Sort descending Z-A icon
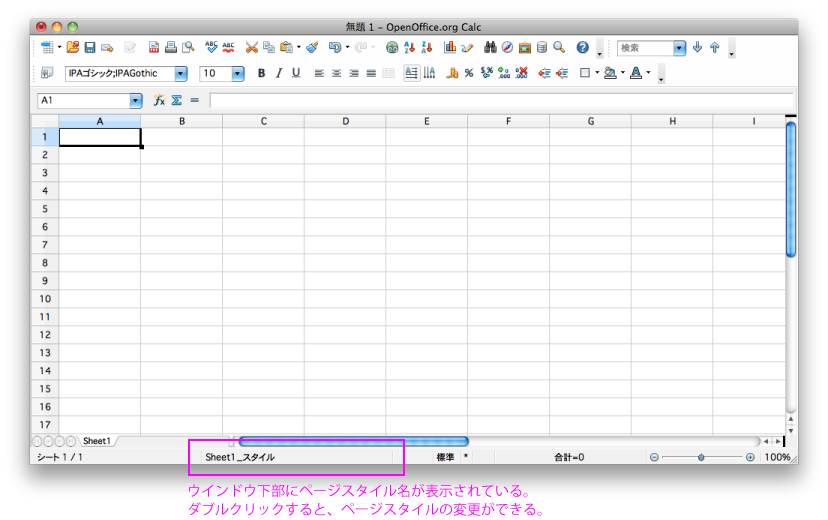This screenshot has width=828, height=520. pos(427,48)
